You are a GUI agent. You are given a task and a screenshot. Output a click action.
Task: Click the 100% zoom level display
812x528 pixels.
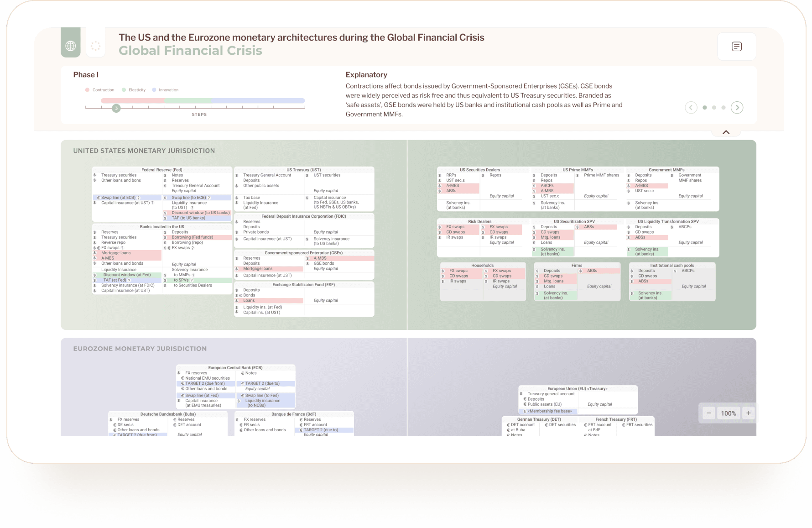(728, 413)
